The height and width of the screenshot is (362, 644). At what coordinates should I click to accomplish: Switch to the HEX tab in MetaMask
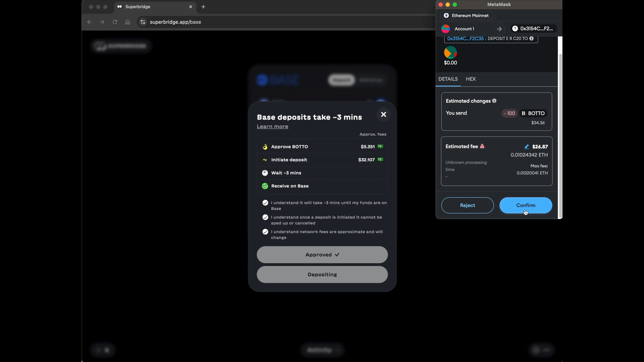[x=471, y=79]
